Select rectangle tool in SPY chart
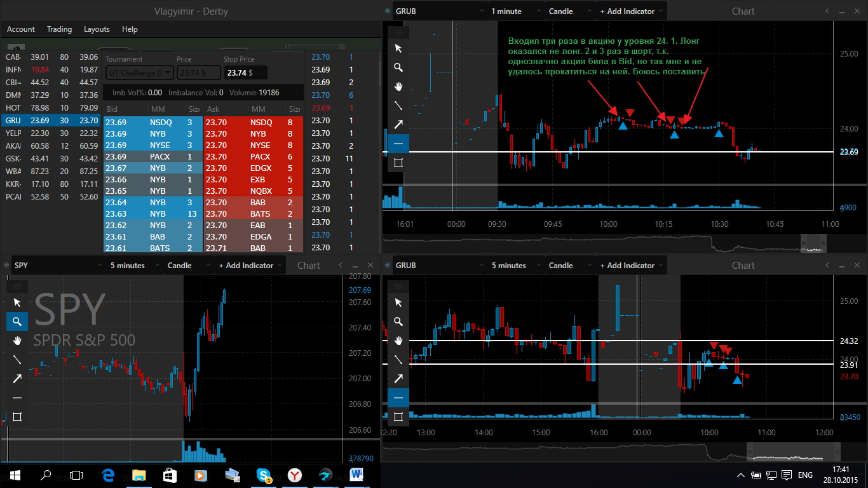The image size is (868, 488). 17,417
